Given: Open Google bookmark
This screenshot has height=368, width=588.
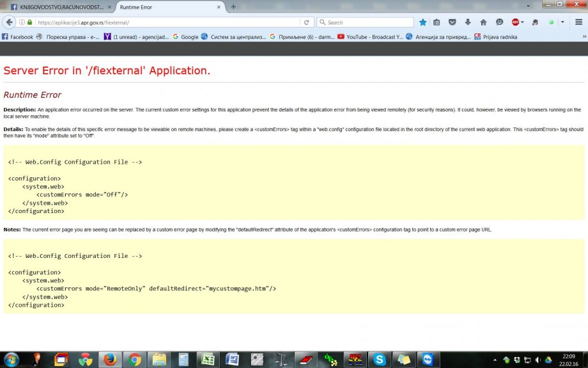Looking at the screenshot, I should pyautogui.click(x=185, y=37).
